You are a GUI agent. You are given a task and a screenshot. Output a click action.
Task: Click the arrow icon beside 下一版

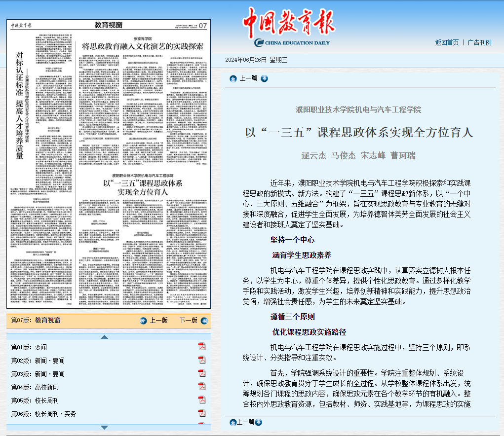[204, 321]
